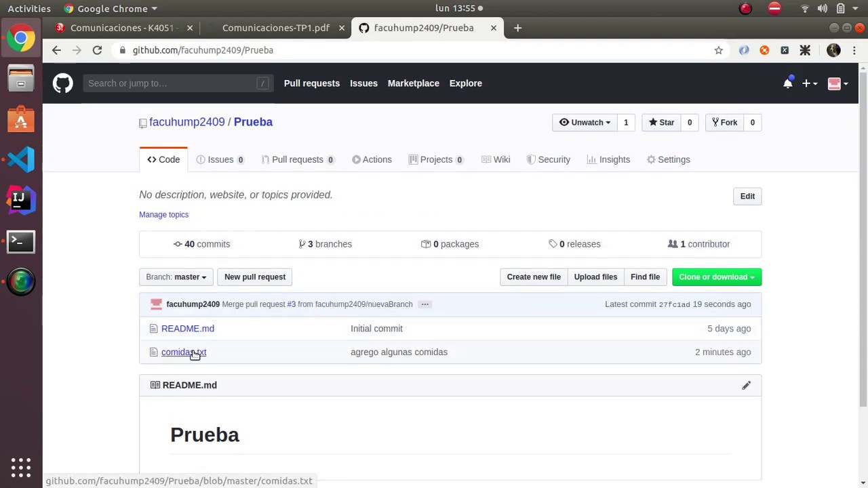This screenshot has height=488, width=868.
Task: Open Google Chrome in the dock
Action: [21, 39]
